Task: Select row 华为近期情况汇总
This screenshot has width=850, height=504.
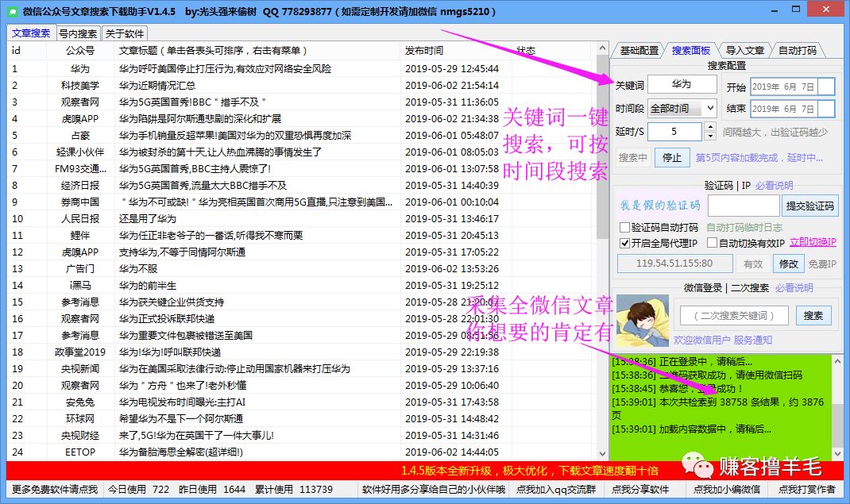Action: coord(301,86)
